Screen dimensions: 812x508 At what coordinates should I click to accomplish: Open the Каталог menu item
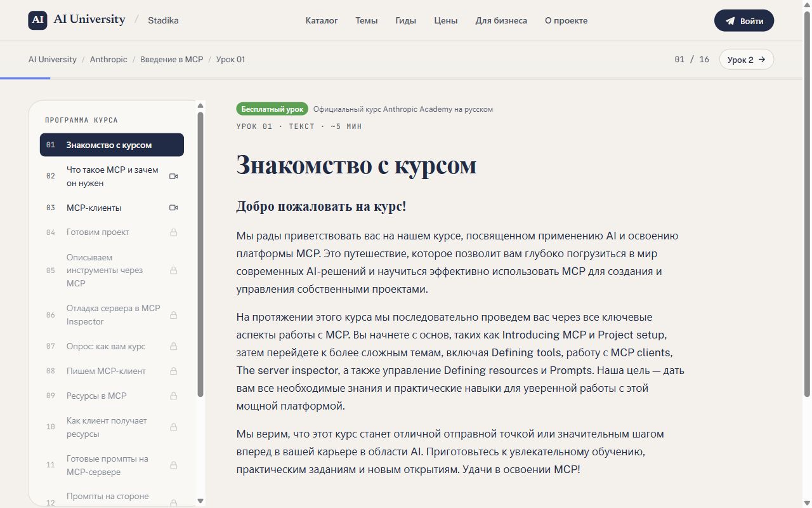[322, 20]
